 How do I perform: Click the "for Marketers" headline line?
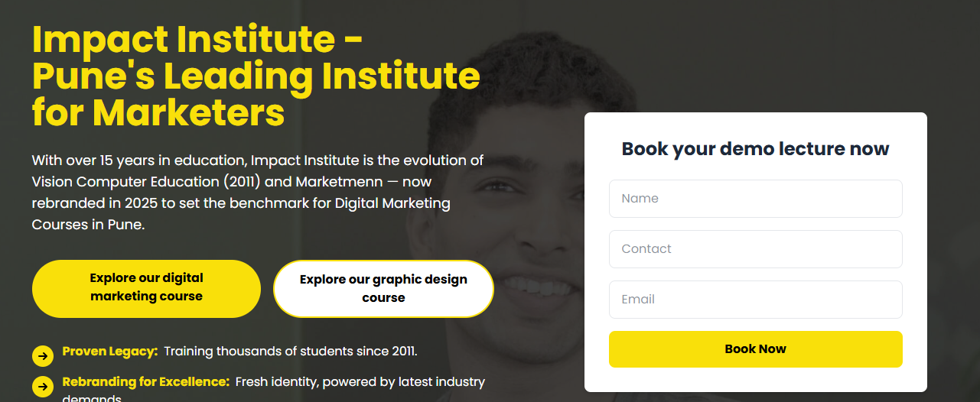[158, 113]
